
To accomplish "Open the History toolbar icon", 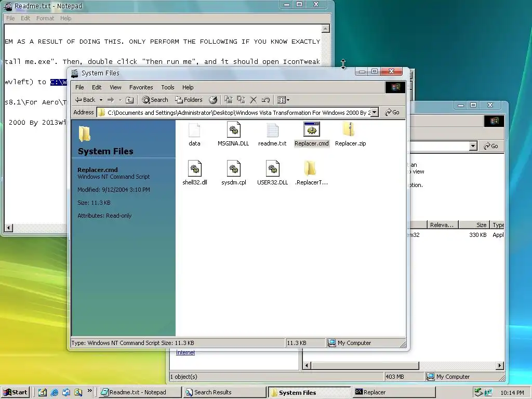I will [x=213, y=100].
